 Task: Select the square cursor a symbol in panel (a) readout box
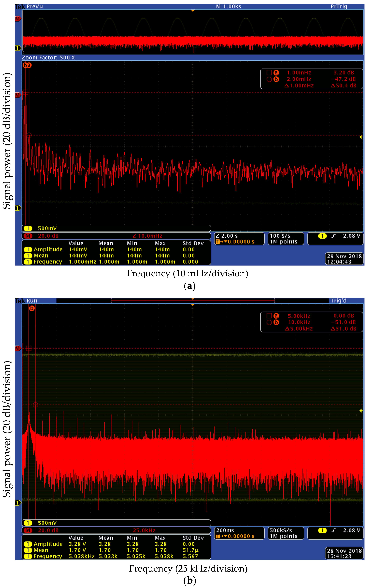[269, 72]
